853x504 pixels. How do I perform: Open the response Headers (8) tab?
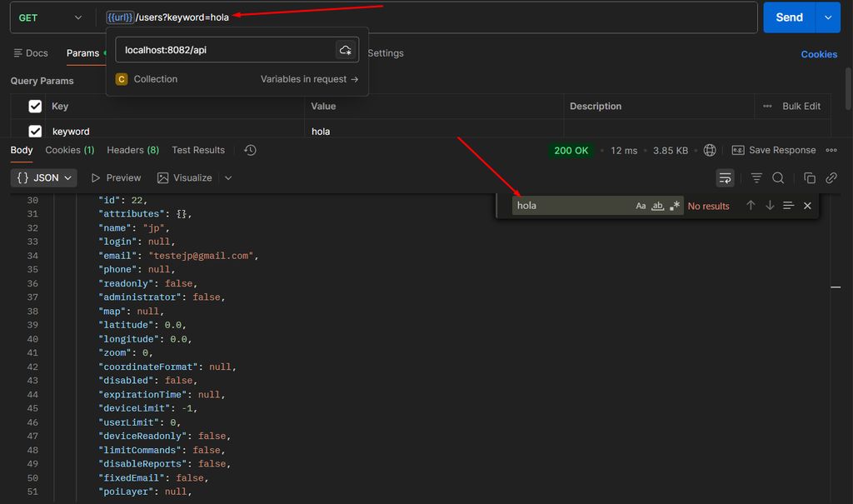pyautogui.click(x=132, y=150)
